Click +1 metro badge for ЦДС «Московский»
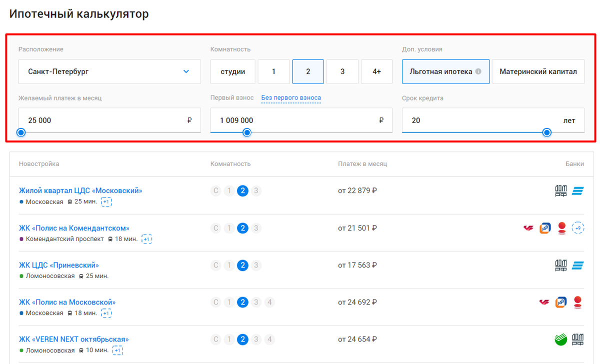600x364 pixels. tap(106, 202)
